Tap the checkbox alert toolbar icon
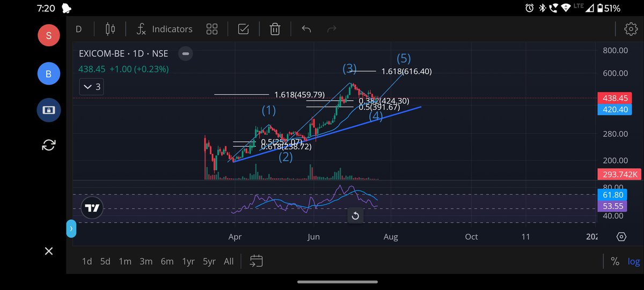This screenshot has height=290, width=644. (243, 29)
